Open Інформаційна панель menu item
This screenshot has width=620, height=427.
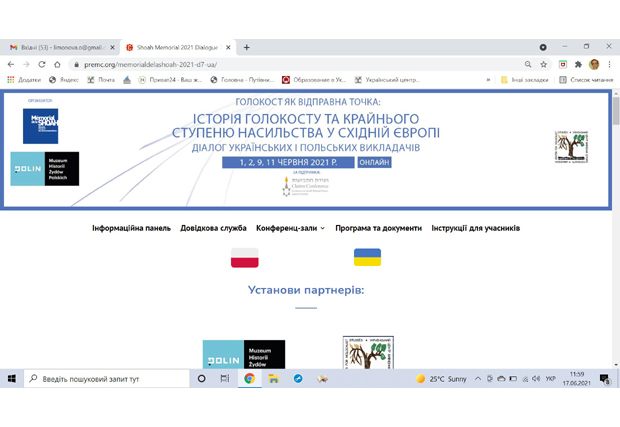tap(131, 228)
